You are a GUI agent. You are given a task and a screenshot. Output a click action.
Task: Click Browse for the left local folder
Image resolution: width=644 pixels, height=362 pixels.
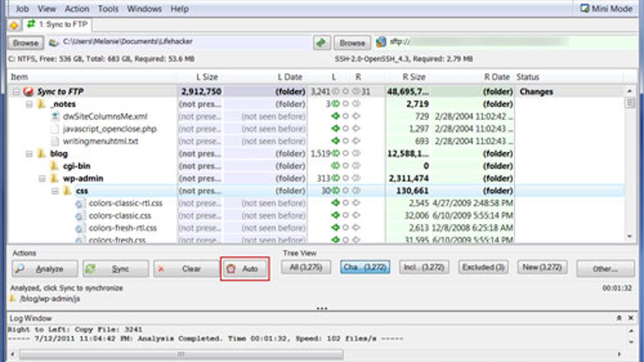[26, 42]
